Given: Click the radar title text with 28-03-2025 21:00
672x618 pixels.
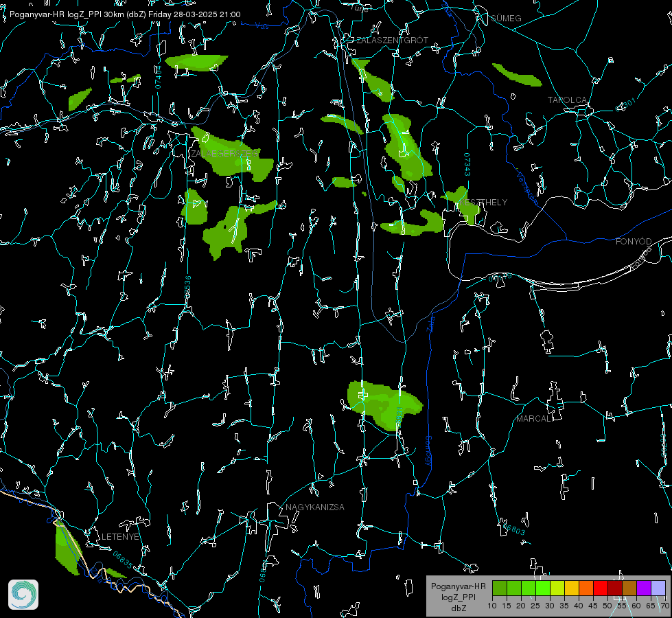Looking at the screenshot, I should 125,14.
